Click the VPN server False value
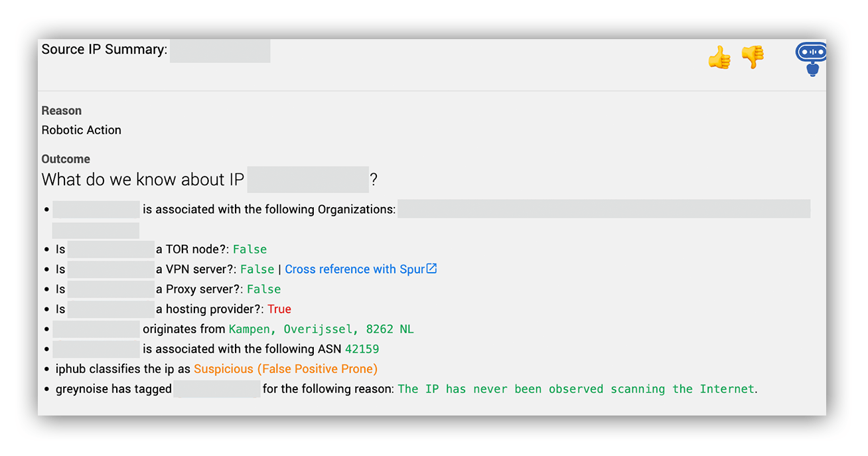This screenshot has width=868, height=456. click(x=257, y=269)
